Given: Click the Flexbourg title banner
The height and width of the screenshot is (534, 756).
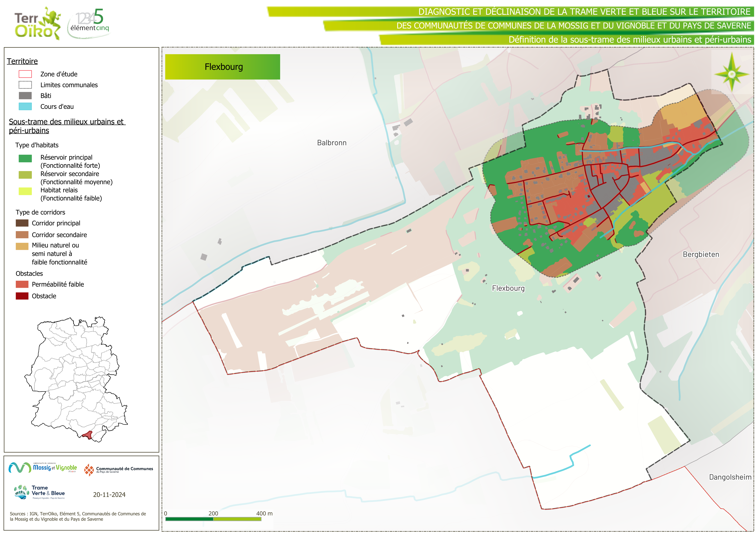Looking at the screenshot, I should tap(223, 67).
